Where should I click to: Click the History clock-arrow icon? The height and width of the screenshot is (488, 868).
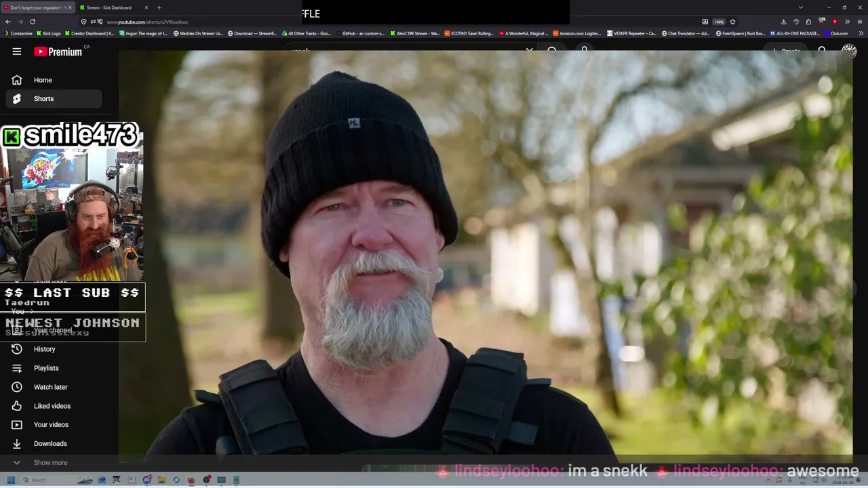17,349
